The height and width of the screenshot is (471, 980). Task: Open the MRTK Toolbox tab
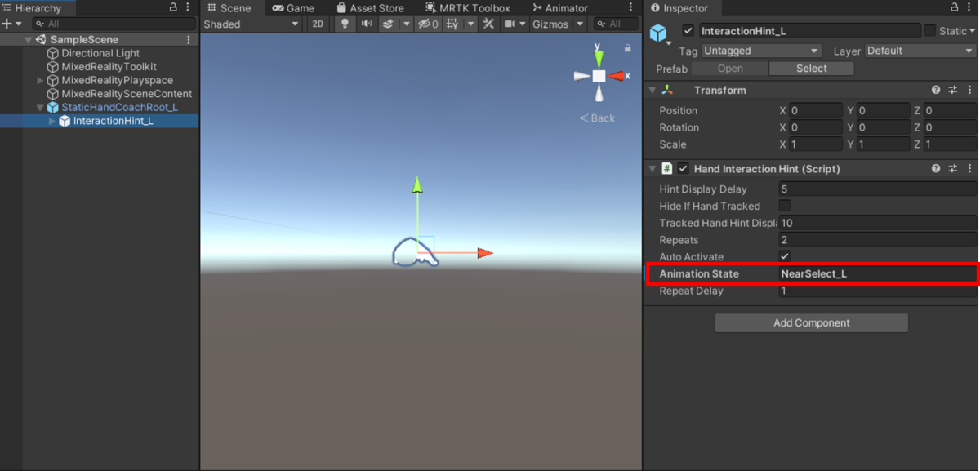click(x=467, y=7)
